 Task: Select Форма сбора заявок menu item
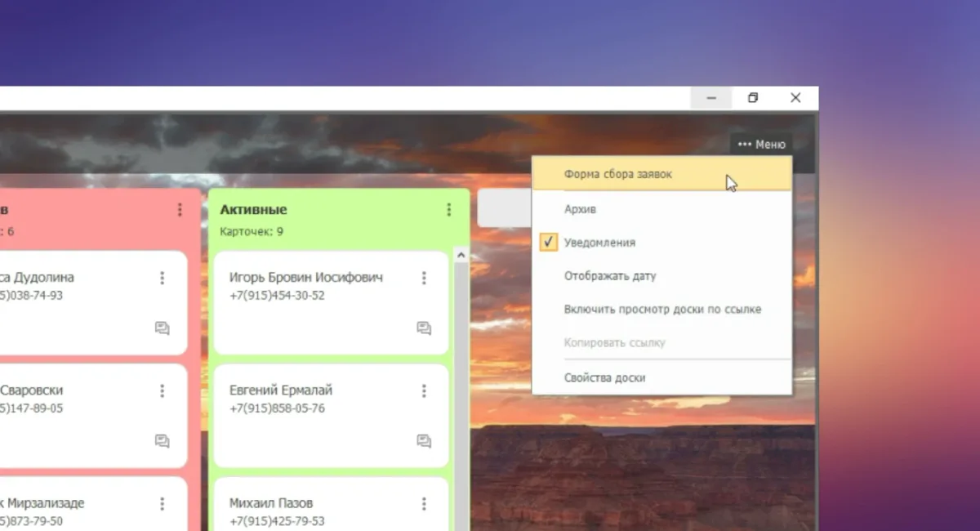coord(617,174)
